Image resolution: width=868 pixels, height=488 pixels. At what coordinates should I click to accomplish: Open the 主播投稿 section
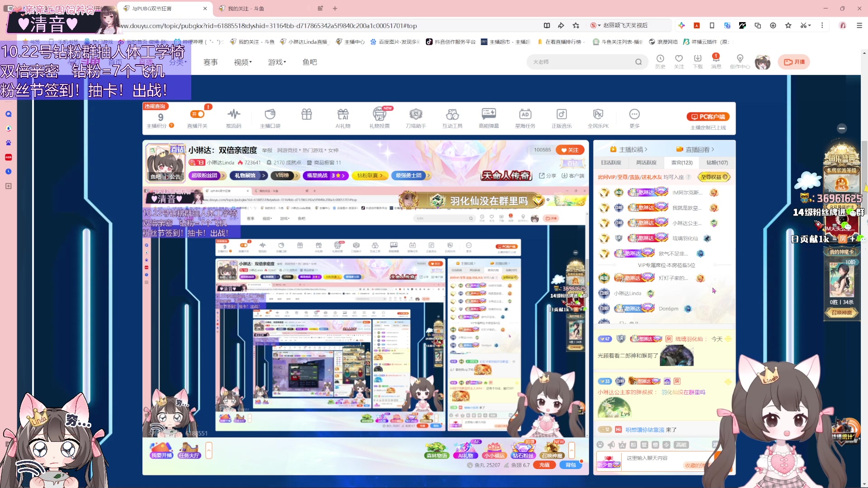[x=629, y=150]
